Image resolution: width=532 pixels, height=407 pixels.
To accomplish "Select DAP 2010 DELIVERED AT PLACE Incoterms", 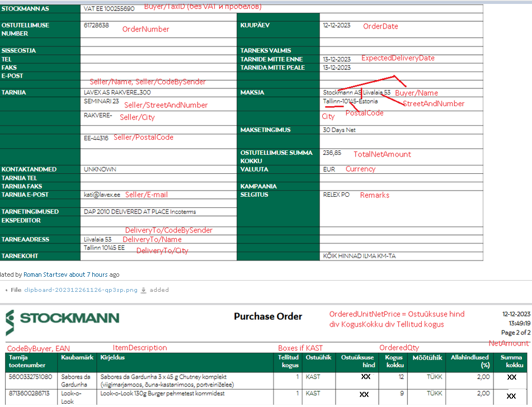I will click(x=140, y=212).
